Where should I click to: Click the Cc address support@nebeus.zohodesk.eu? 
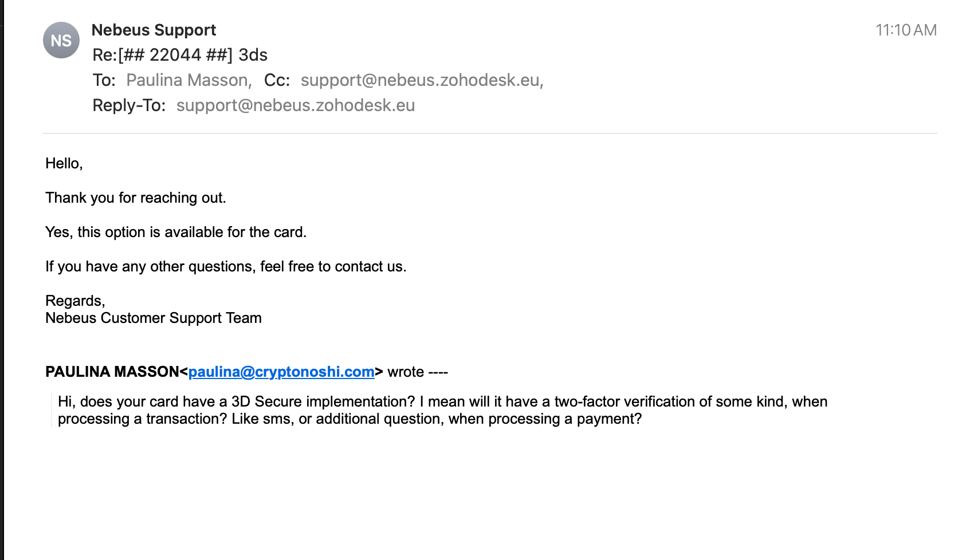click(x=422, y=80)
